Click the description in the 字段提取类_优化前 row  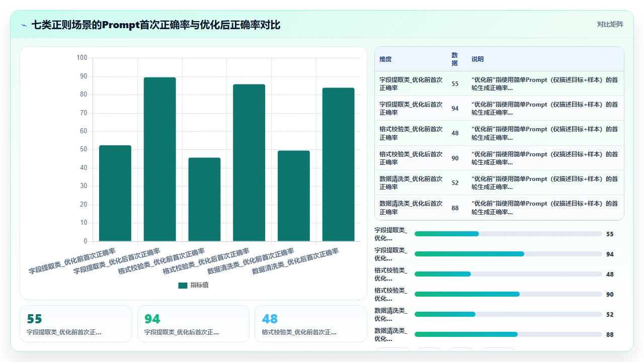[544, 83]
